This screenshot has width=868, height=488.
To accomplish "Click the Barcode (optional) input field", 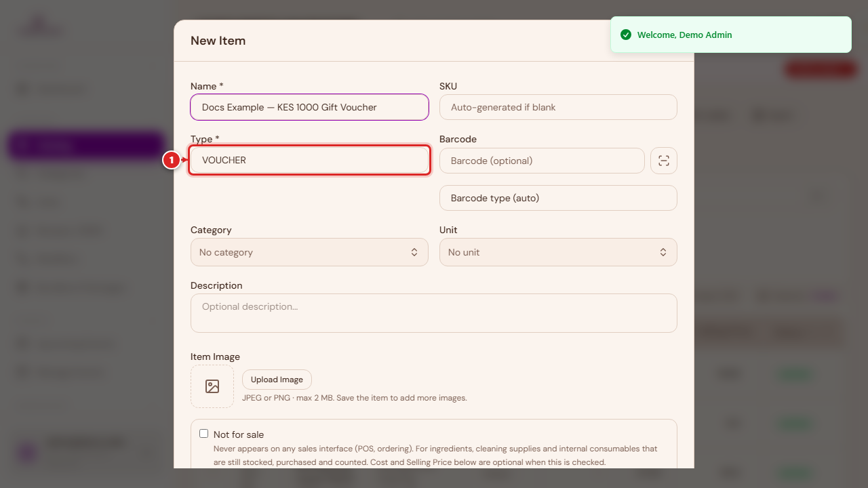I will coord(542,161).
